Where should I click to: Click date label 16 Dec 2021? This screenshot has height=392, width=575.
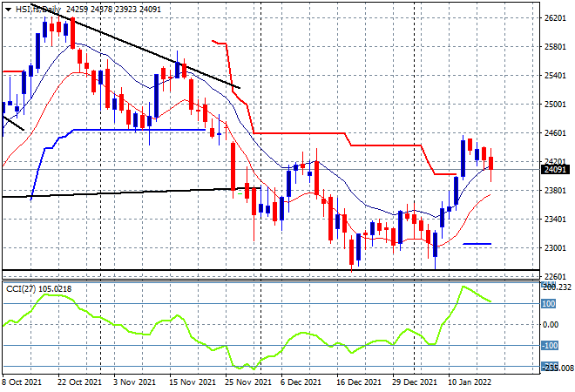click(359, 382)
